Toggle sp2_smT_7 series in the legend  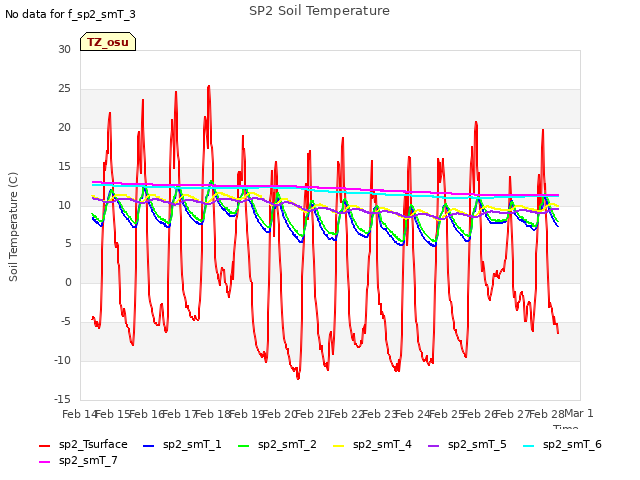(x=78, y=460)
